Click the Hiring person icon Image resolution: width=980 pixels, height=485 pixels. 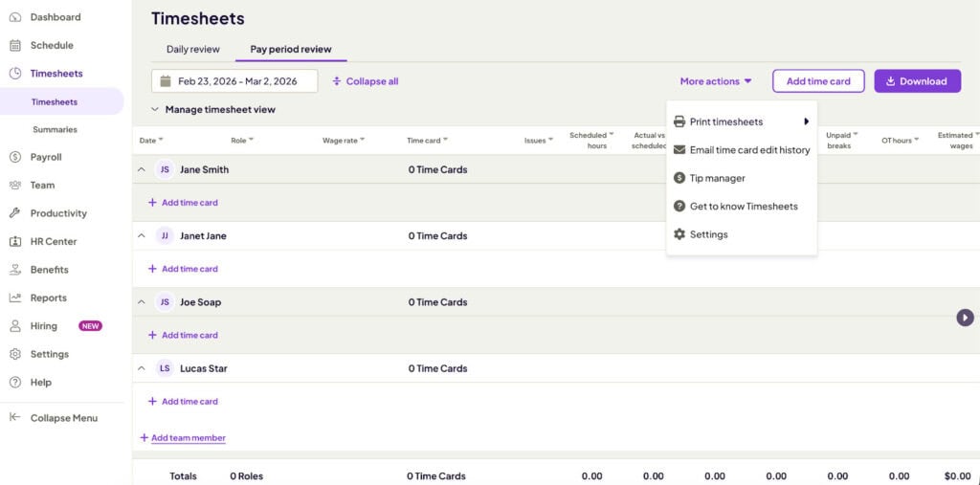15,325
